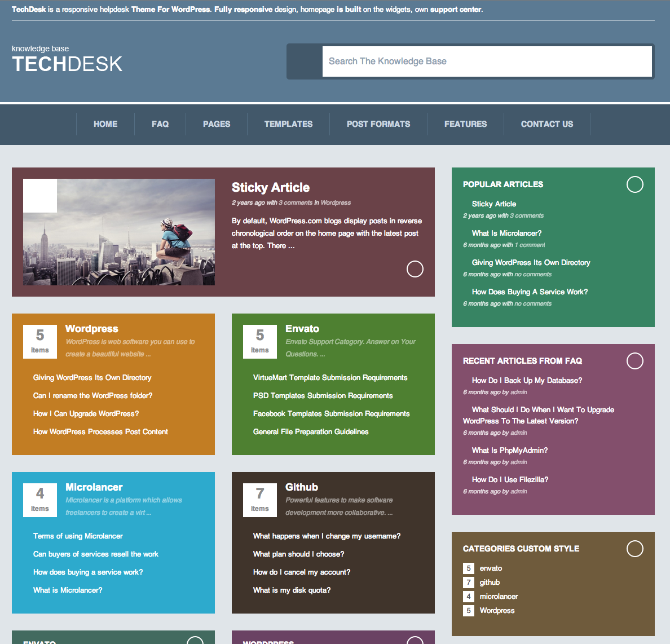Select the github category in Categories list
Viewport: 670px width, 644px height.
(x=490, y=583)
